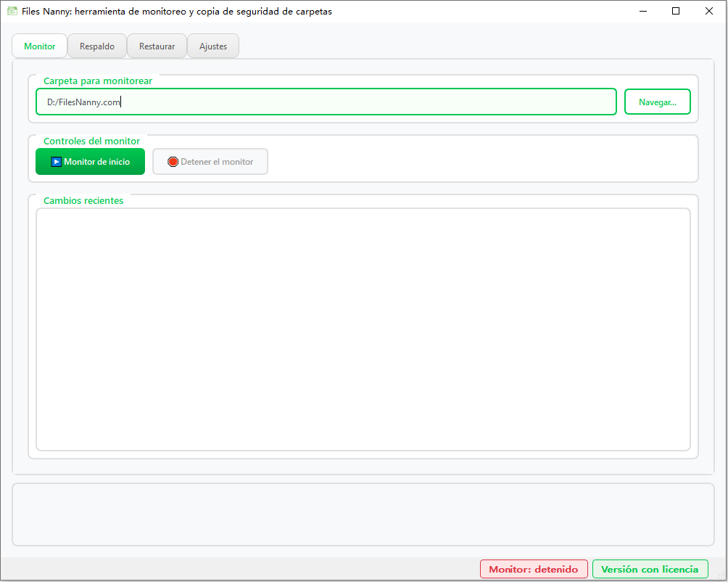Click the Files Nanny icon in the title bar
Viewport: 728px width, 582px height.
coord(12,11)
